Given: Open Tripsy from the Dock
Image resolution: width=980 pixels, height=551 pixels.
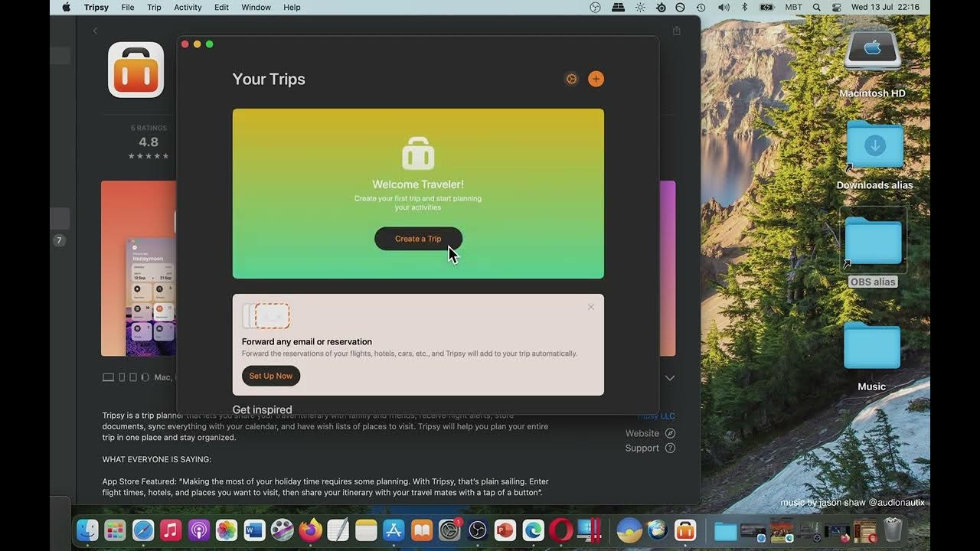Looking at the screenshot, I should tap(685, 530).
